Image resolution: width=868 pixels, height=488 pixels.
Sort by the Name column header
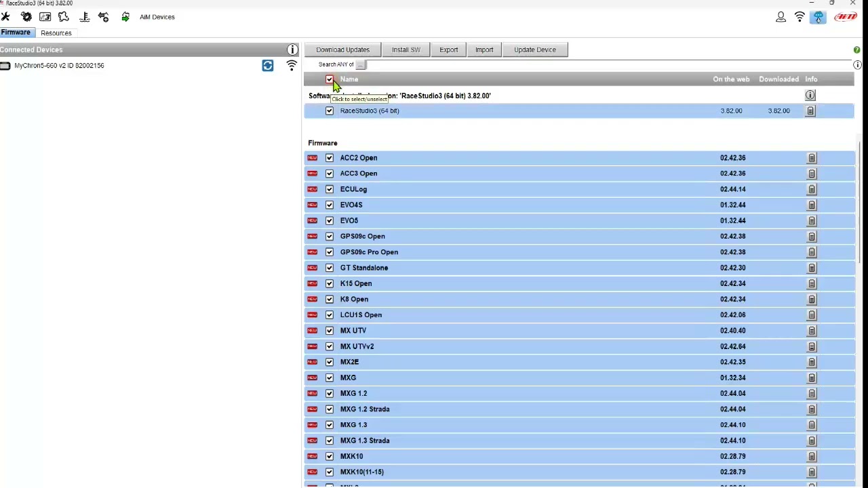pos(349,79)
